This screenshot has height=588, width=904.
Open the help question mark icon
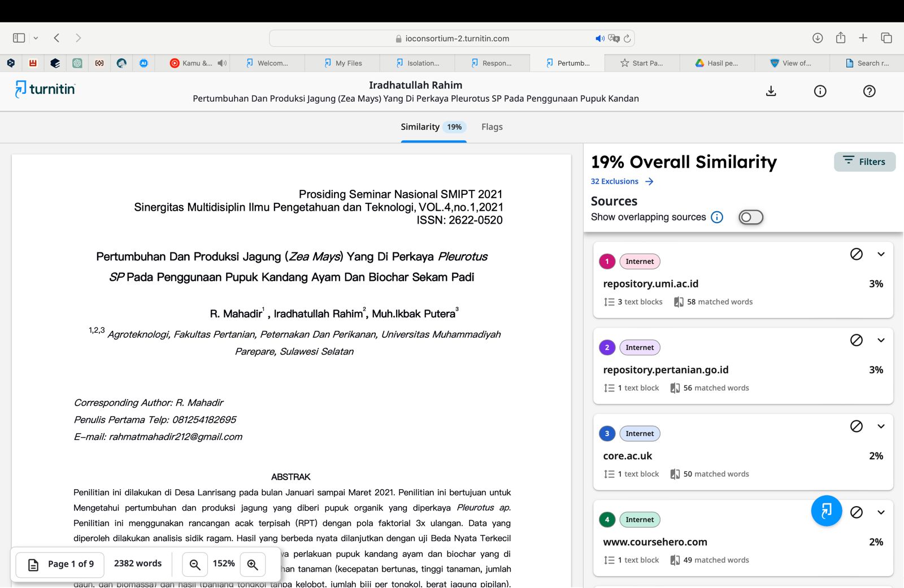point(869,91)
